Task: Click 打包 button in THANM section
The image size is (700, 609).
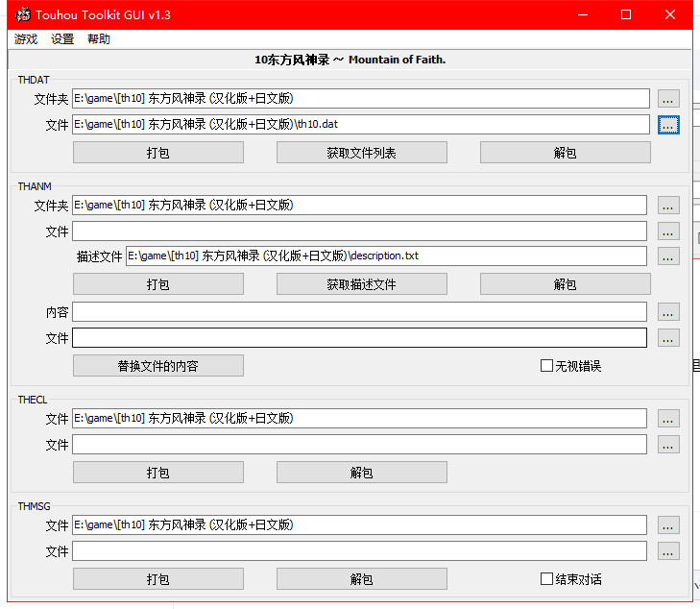Action: tap(158, 284)
